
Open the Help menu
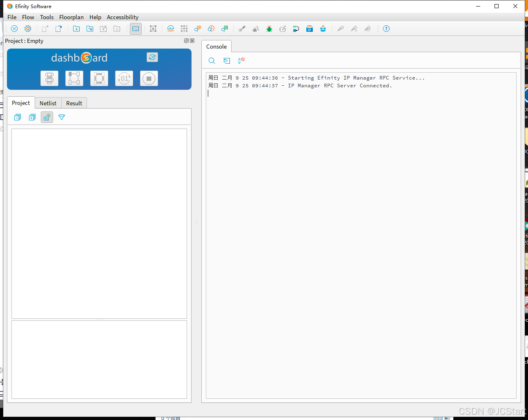click(95, 17)
